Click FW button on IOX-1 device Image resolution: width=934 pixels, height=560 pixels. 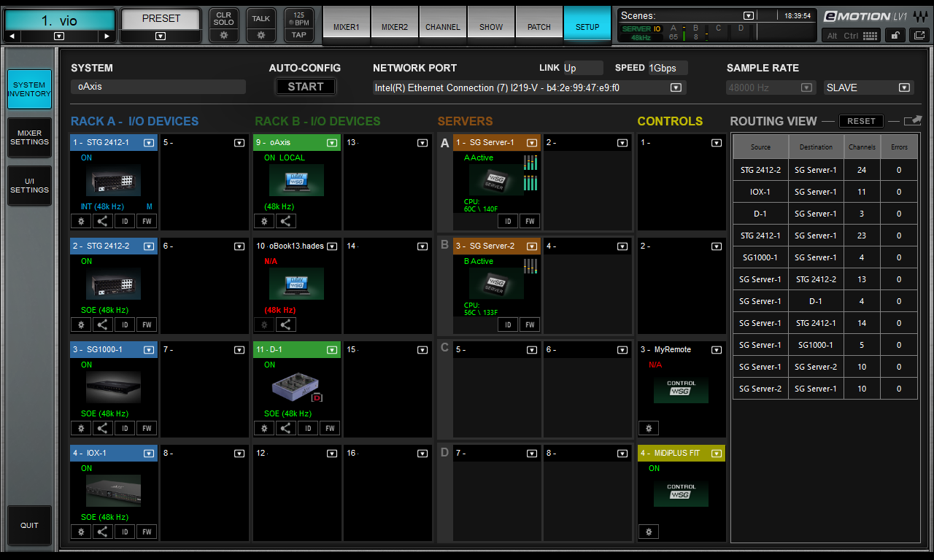tap(147, 532)
